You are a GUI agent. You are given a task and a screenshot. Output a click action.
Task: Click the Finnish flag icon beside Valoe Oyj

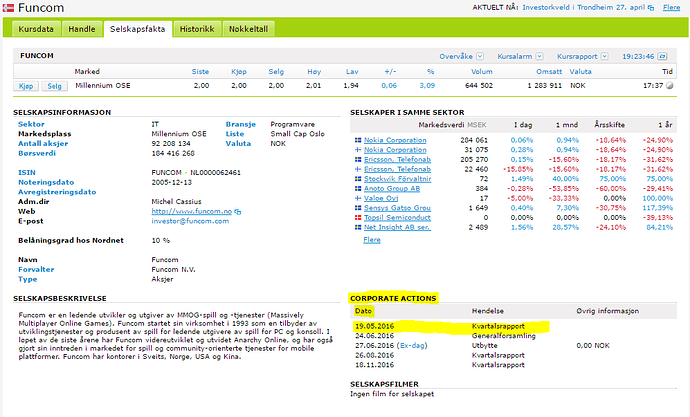pos(358,198)
